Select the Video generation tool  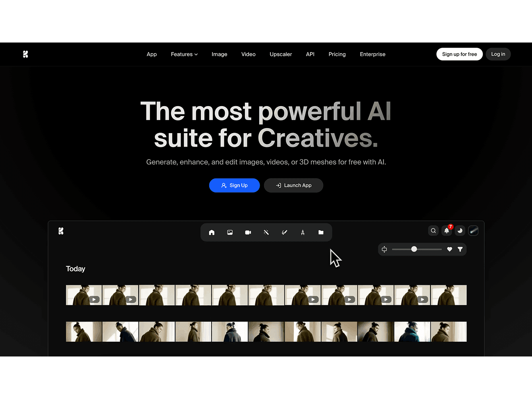point(248,232)
